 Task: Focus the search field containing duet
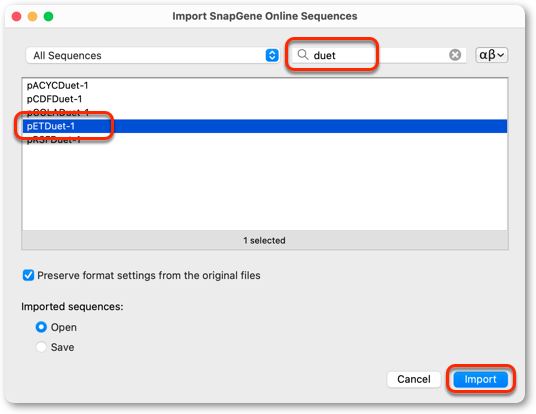point(379,55)
